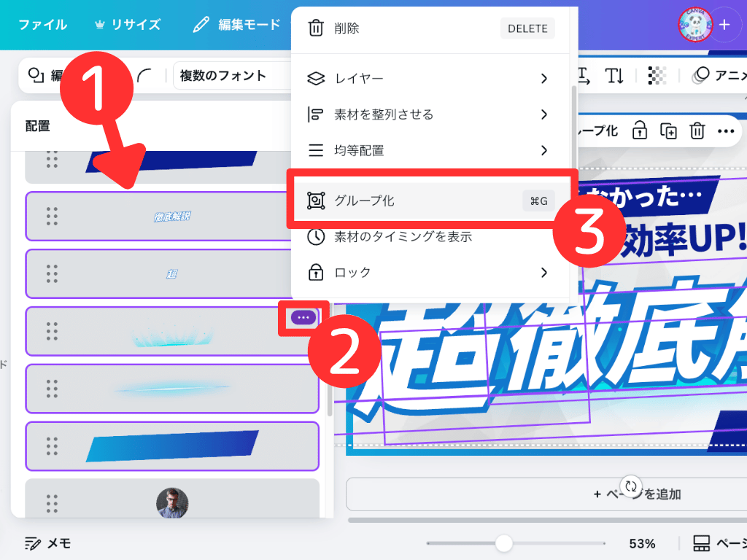Click the drag handle of the dark navy bar layer
The width and height of the screenshot is (747, 560).
pyautogui.click(x=52, y=160)
